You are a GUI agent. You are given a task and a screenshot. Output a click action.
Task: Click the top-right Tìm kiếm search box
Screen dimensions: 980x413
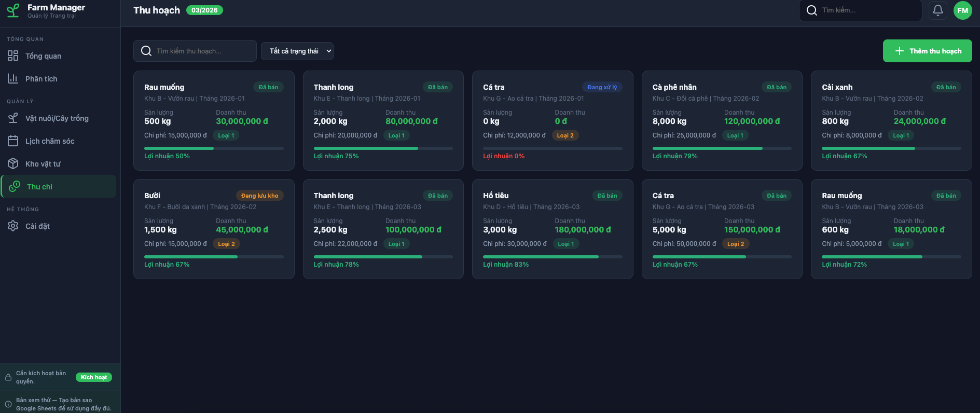866,10
